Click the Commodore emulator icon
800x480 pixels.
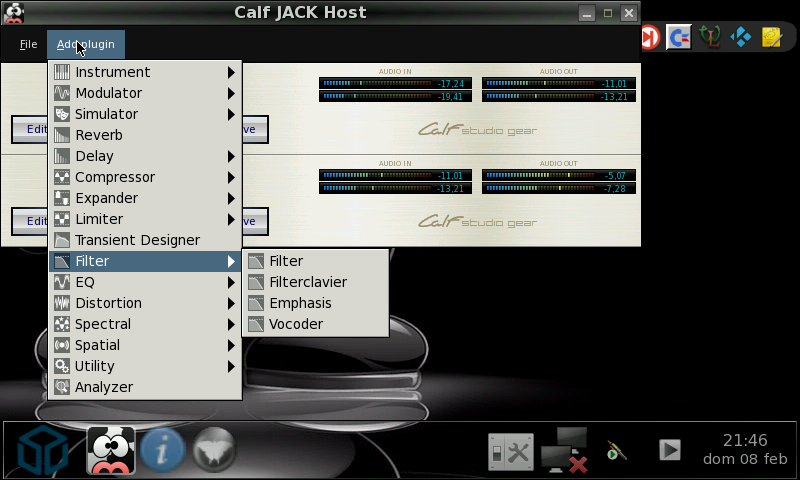[679, 37]
